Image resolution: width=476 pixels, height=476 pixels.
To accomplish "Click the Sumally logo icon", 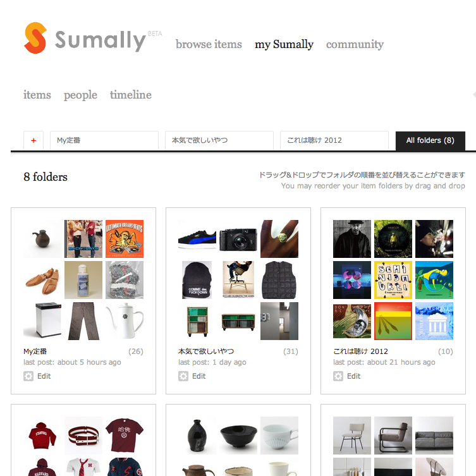I will click(x=35, y=38).
